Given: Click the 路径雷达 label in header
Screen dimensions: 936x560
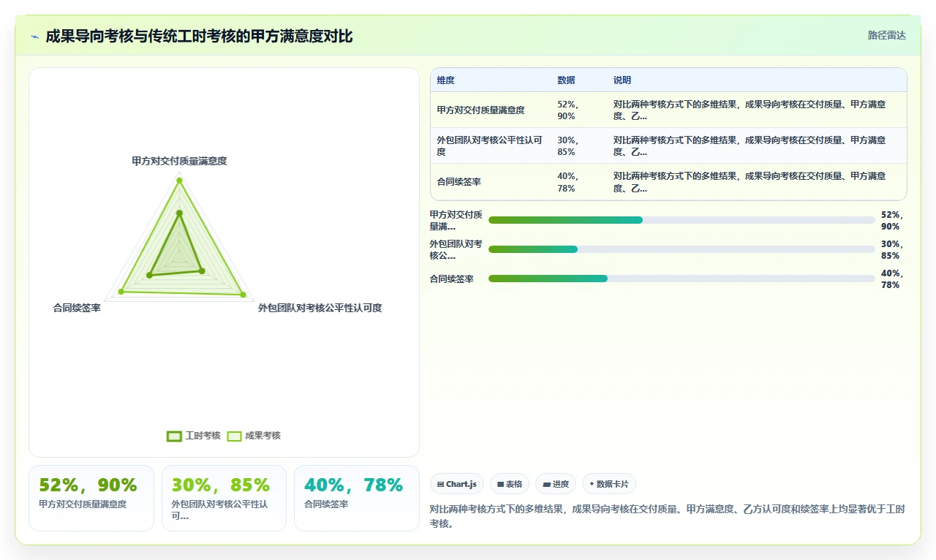Looking at the screenshot, I should (x=886, y=35).
